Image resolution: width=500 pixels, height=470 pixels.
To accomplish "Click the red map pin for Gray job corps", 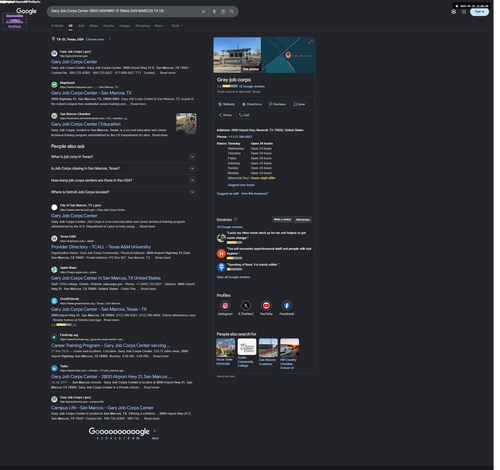I will 288,55.
